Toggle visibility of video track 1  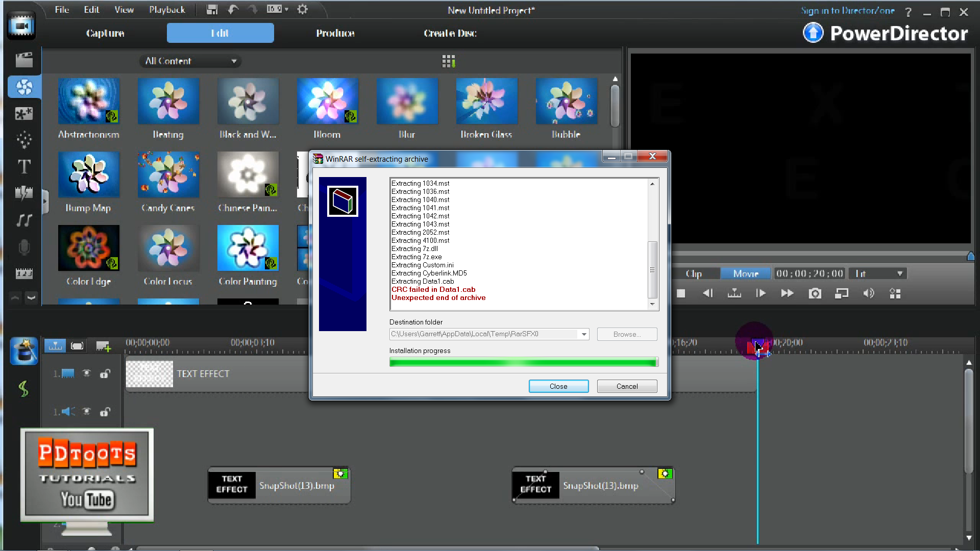click(x=87, y=373)
